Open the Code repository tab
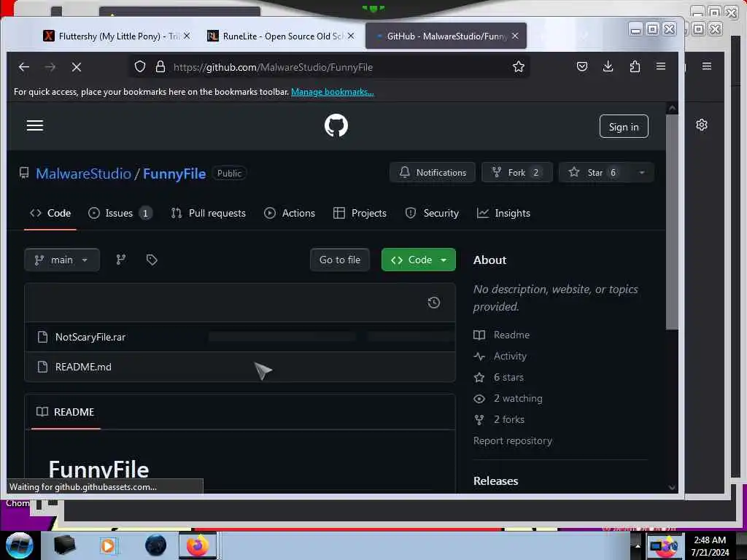Image resolution: width=747 pixels, height=560 pixels. click(x=50, y=213)
